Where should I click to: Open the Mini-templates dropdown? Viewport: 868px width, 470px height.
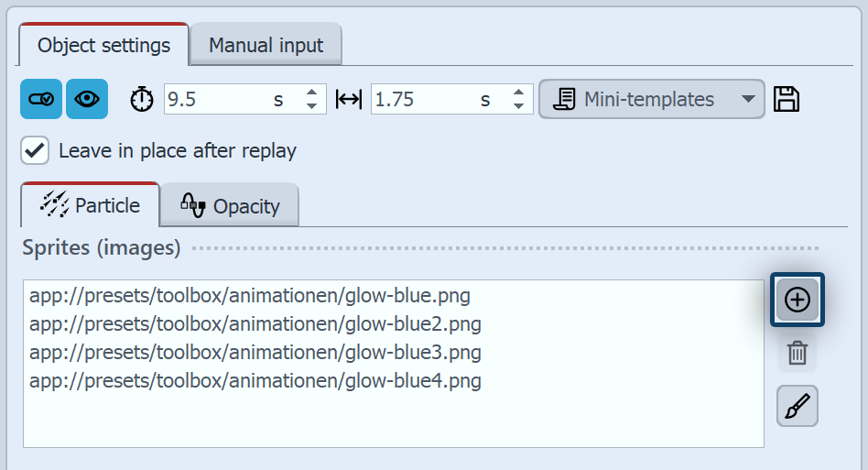point(651,99)
